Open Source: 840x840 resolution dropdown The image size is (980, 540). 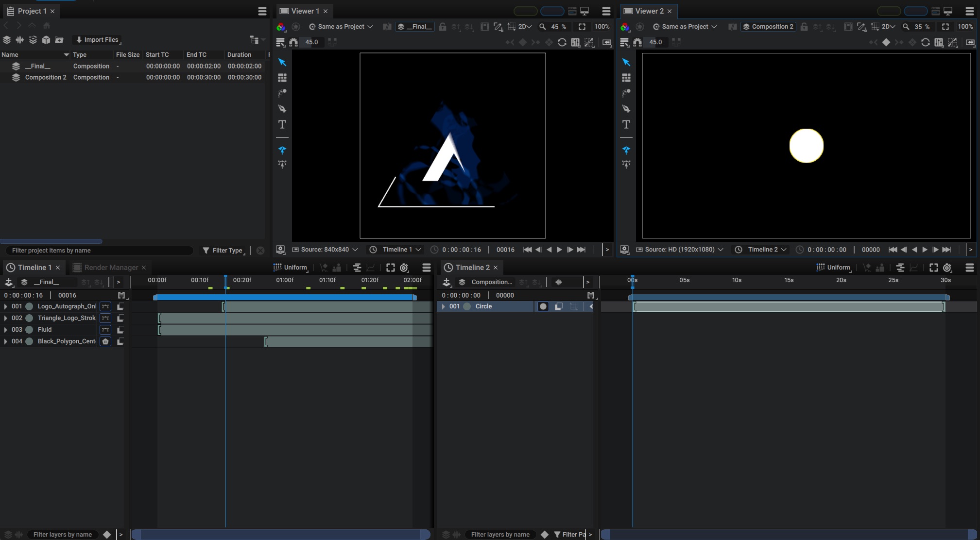click(325, 250)
